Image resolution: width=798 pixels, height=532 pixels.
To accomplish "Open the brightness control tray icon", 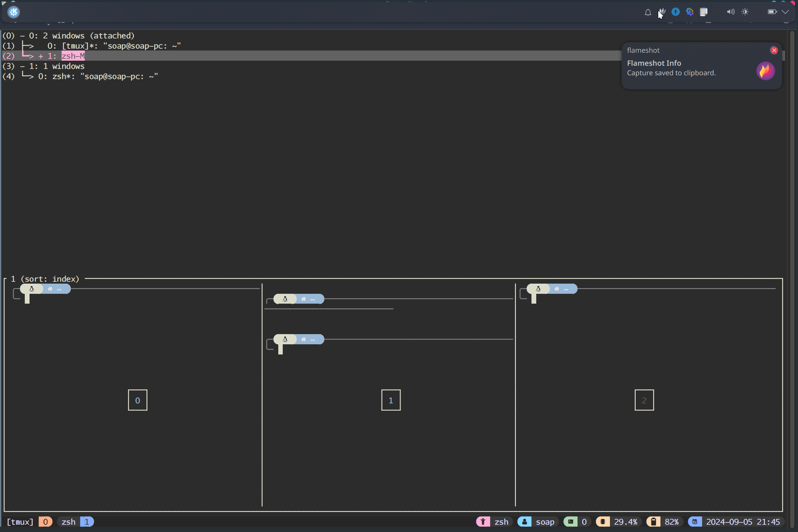I will [x=745, y=12].
